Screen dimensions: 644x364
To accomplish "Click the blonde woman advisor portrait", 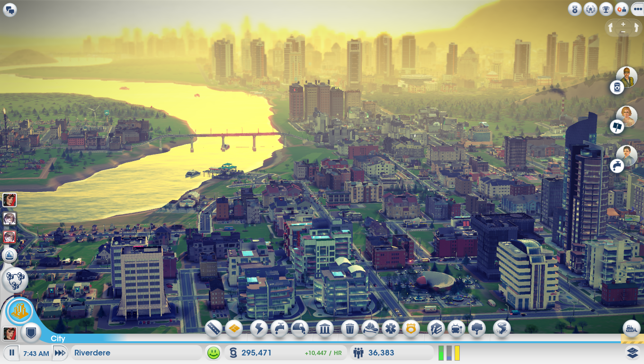I will pyautogui.click(x=627, y=116).
